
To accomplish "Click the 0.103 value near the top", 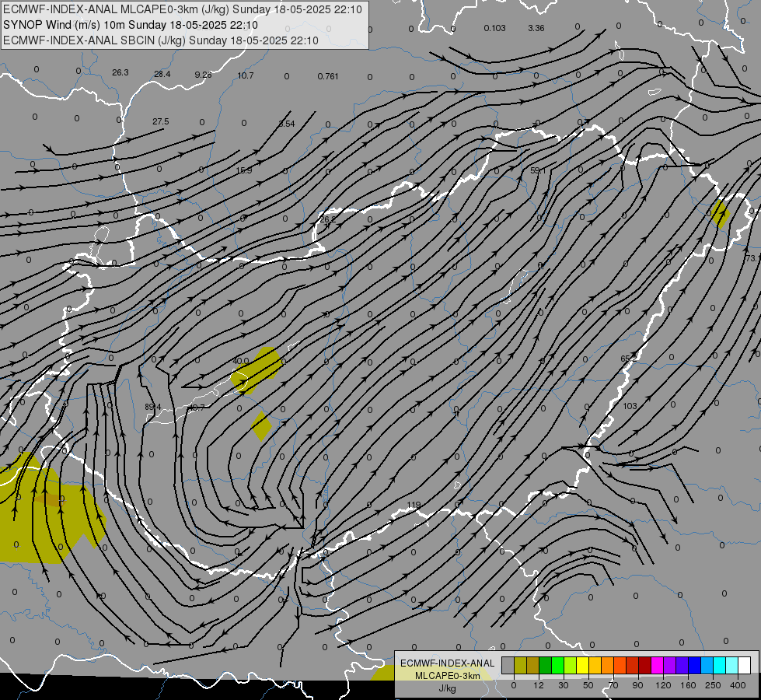I will 494,28.
